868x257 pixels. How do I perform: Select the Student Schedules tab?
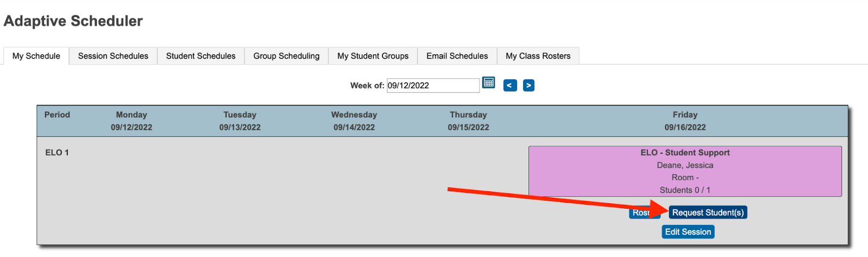tap(201, 56)
